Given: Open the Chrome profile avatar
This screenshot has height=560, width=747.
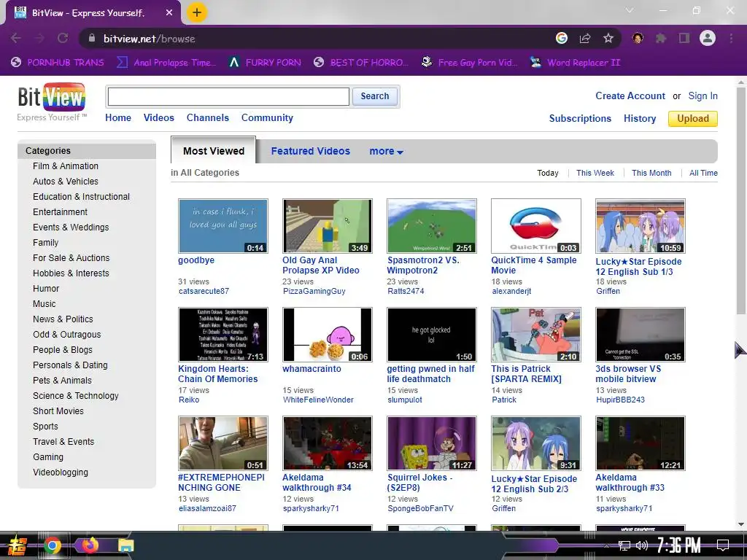Looking at the screenshot, I should coord(708,38).
